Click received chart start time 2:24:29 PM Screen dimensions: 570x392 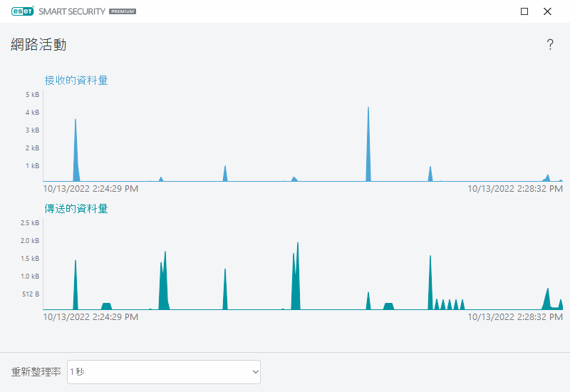point(90,189)
